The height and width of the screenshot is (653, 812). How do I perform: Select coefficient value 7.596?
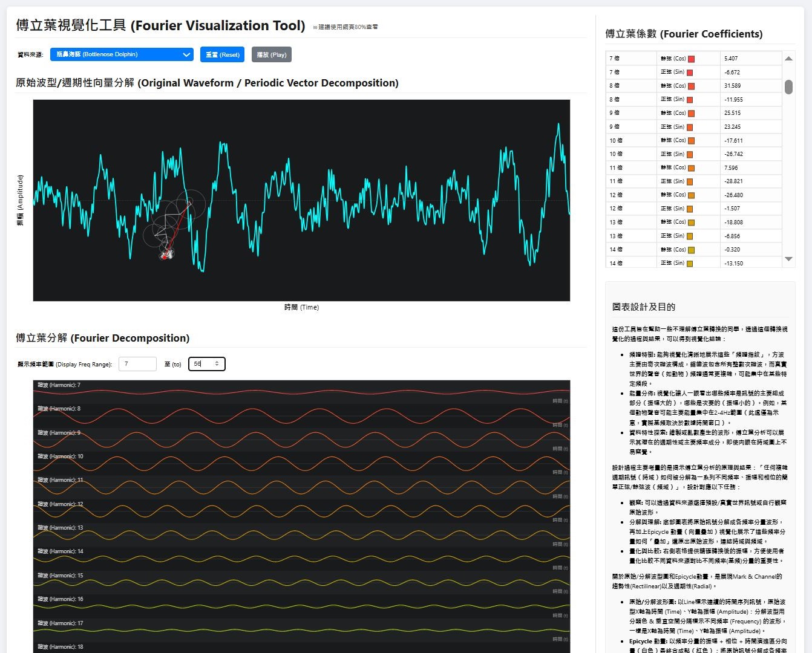click(x=731, y=168)
